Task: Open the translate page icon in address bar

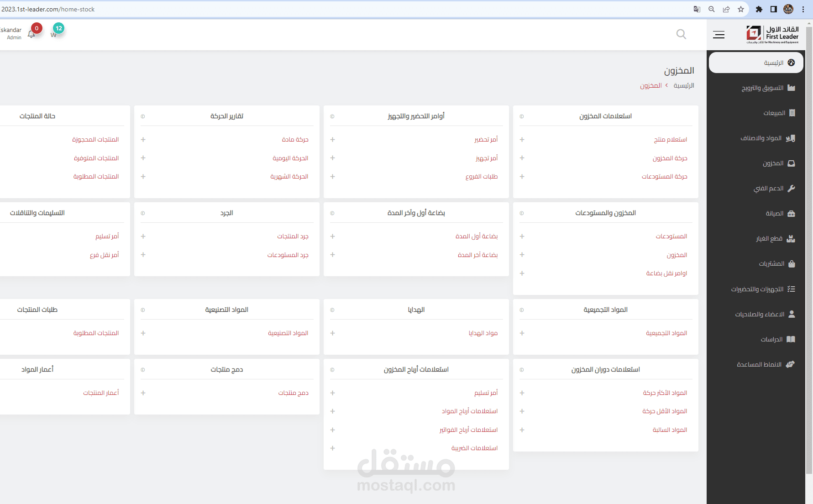Action: coord(697,9)
